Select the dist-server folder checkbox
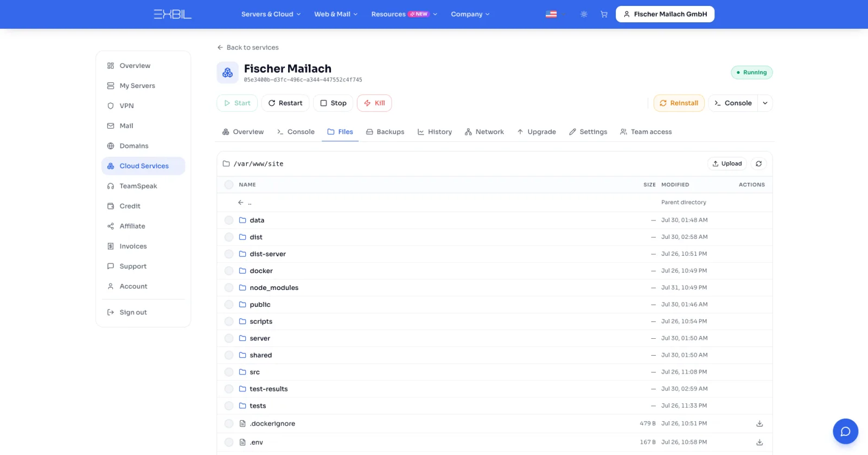This screenshot has height=455, width=868. tap(229, 254)
